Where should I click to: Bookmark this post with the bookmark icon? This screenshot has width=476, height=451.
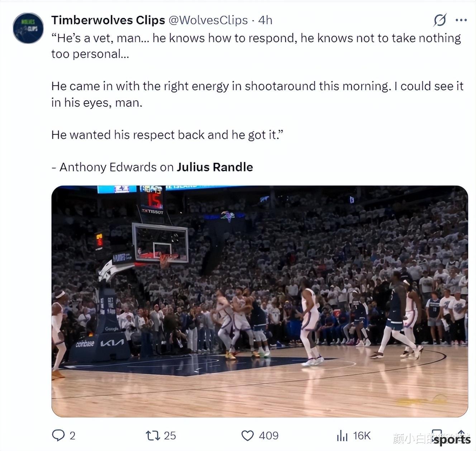click(437, 435)
